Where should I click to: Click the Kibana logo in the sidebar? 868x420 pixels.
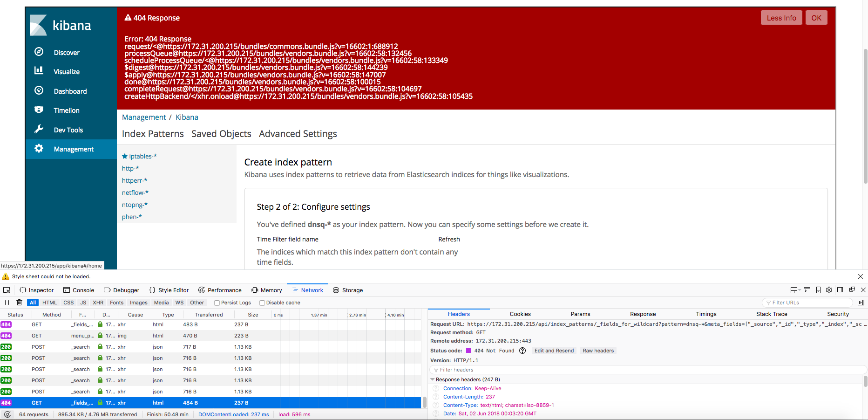point(61,25)
